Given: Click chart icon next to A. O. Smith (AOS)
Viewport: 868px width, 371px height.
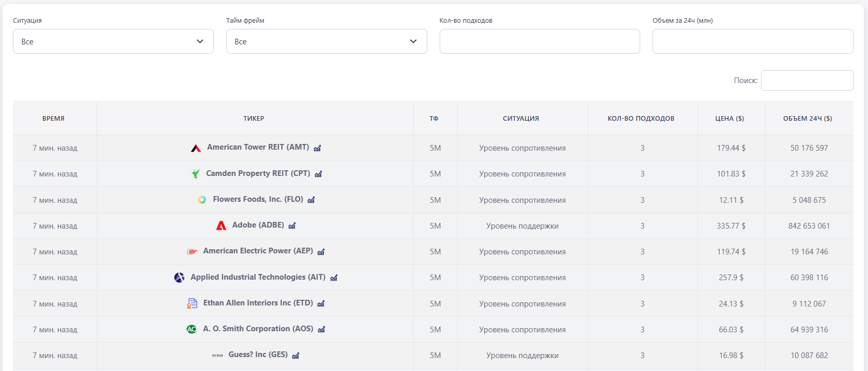Looking at the screenshot, I should pyautogui.click(x=321, y=329).
